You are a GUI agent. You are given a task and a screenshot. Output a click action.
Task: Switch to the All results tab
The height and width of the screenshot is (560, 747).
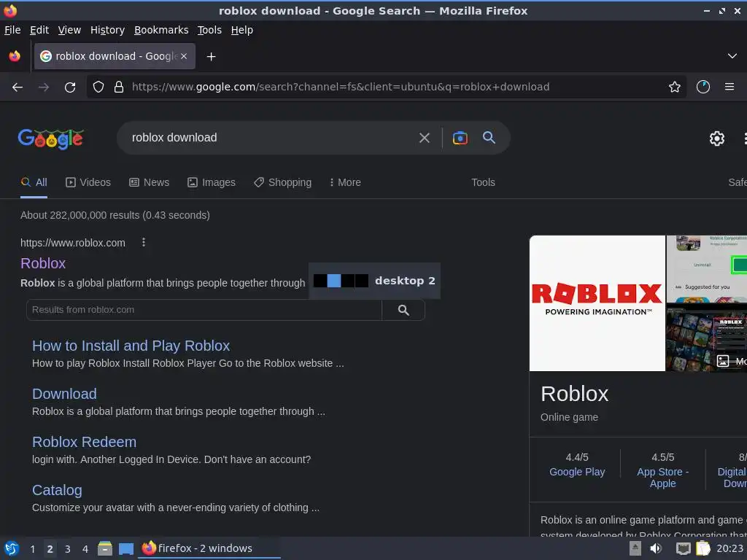point(34,182)
